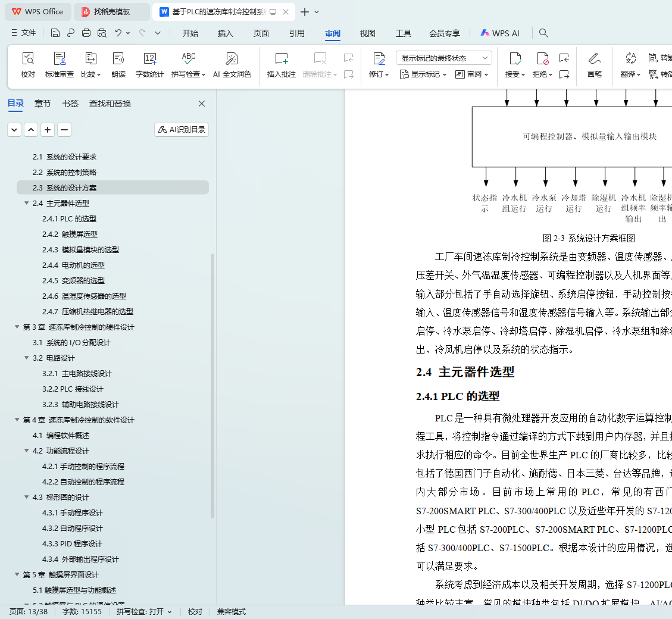Open 显示标记 dropdown

[423, 74]
